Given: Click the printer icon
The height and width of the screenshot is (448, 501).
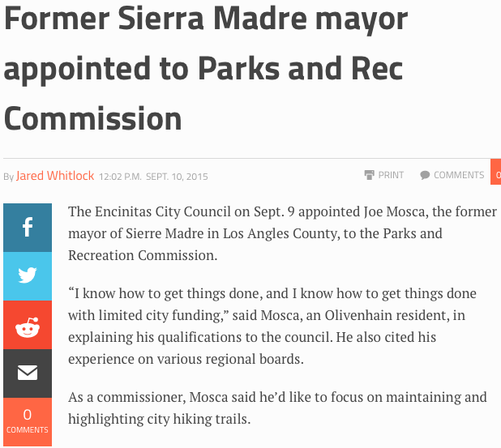Looking at the screenshot, I should pos(369,175).
